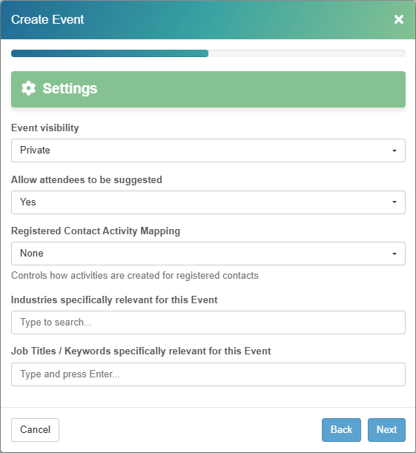Click the Event visibility label
416x453 pixels.
click(45, 128)
